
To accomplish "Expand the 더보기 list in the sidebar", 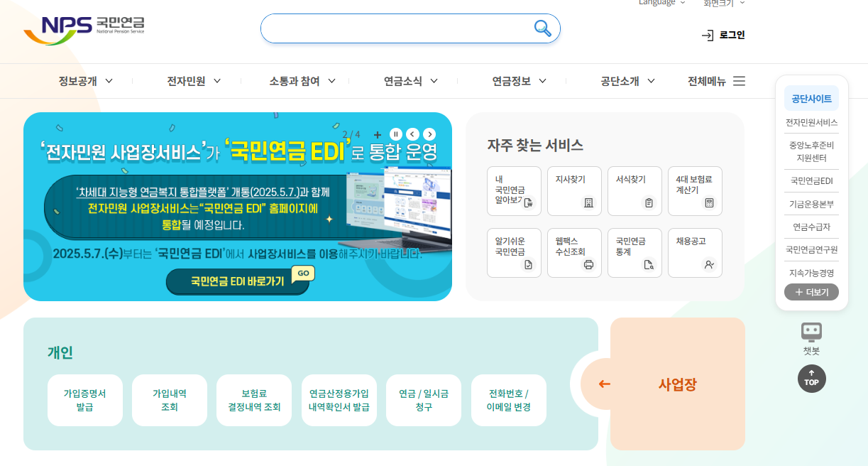I will [811, 292].
